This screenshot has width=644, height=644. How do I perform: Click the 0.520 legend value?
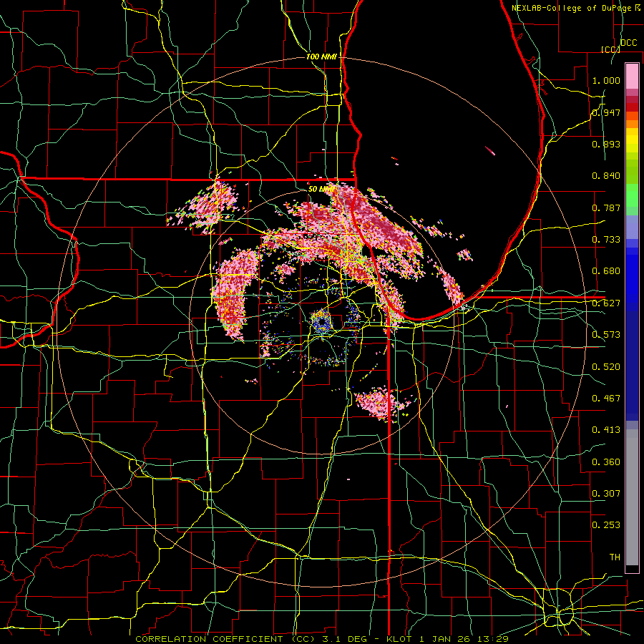pyautogui.click(x=606, y=367)
